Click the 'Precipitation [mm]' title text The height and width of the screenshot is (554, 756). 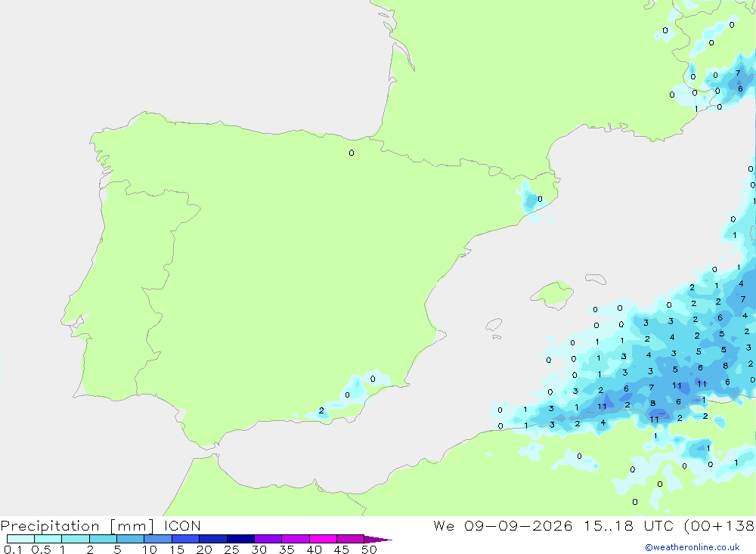tap(77, 525)
